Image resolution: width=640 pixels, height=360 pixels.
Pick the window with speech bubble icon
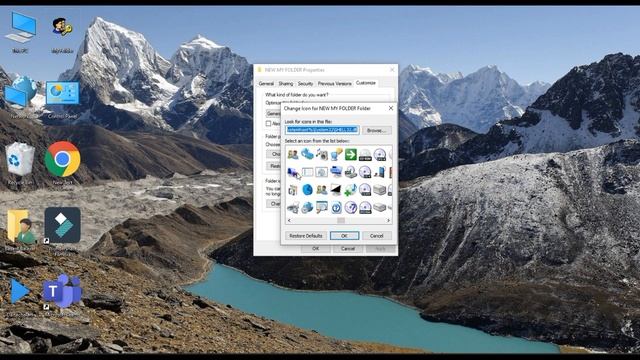click(x=322, y=207)
